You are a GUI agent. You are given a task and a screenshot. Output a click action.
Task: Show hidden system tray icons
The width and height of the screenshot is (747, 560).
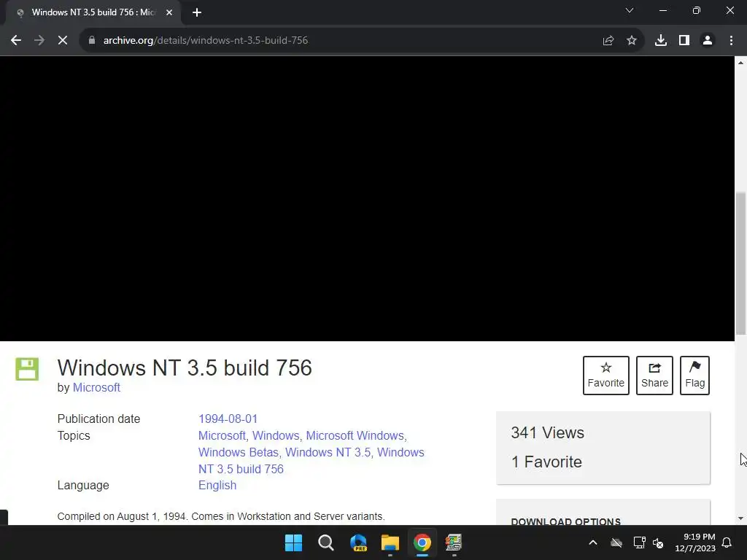click(593, 542)
